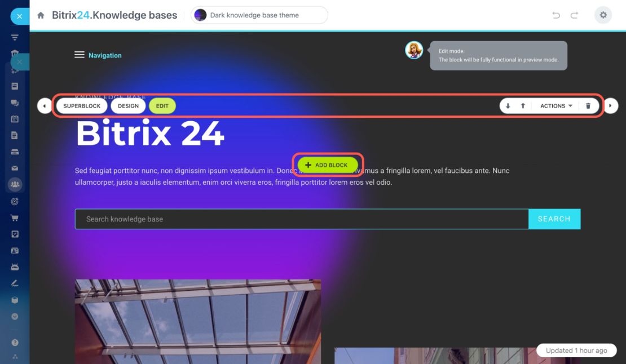Click the help question mark icon

click(x=15, y=343)
